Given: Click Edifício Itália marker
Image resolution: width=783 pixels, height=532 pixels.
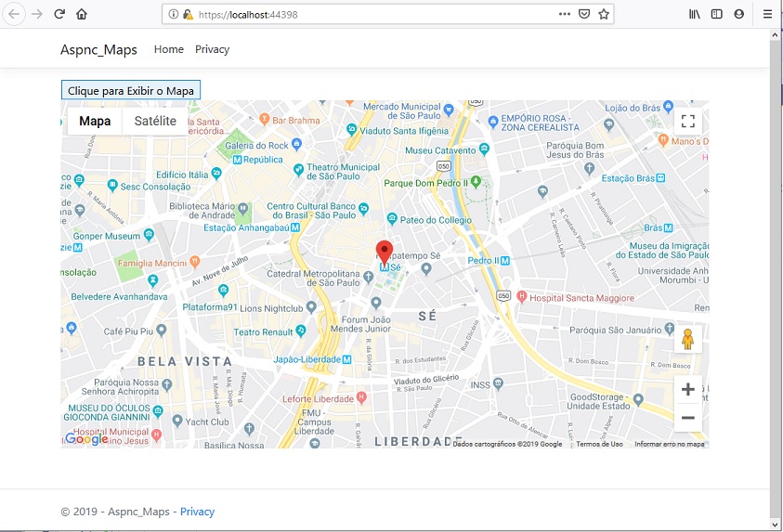Looking at the screenshot, I should pos(216,174).
